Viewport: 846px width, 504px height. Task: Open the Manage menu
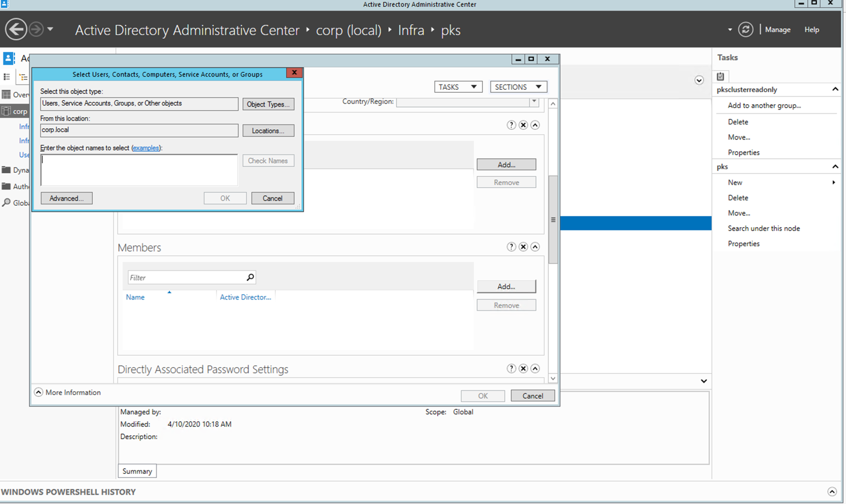[778, 30]
